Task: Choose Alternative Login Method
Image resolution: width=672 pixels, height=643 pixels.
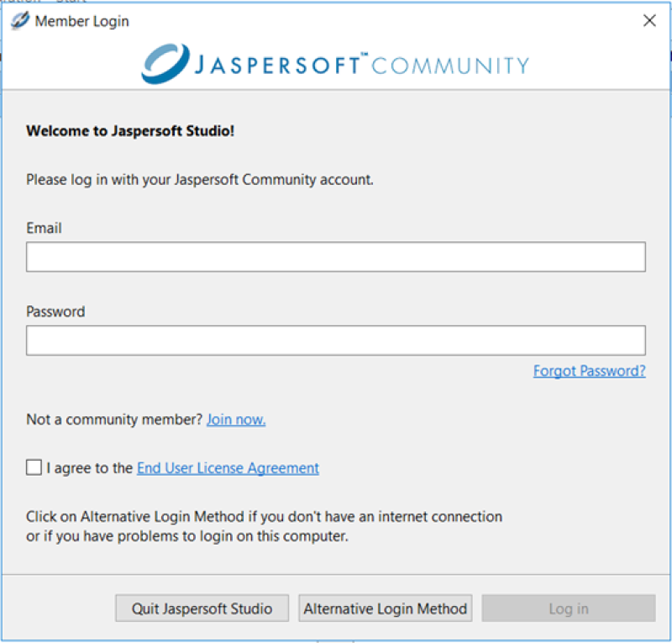Action: tap(385, 609)
